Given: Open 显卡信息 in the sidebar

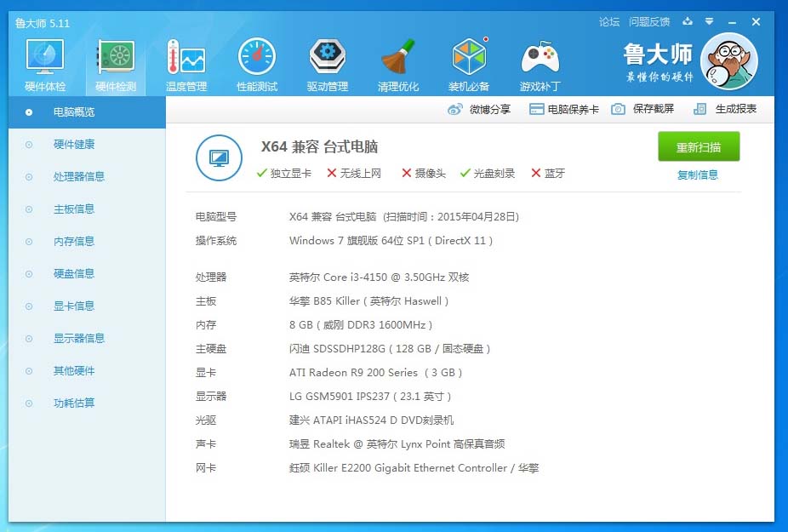Looking at the screenshot, I should (87, 306).
